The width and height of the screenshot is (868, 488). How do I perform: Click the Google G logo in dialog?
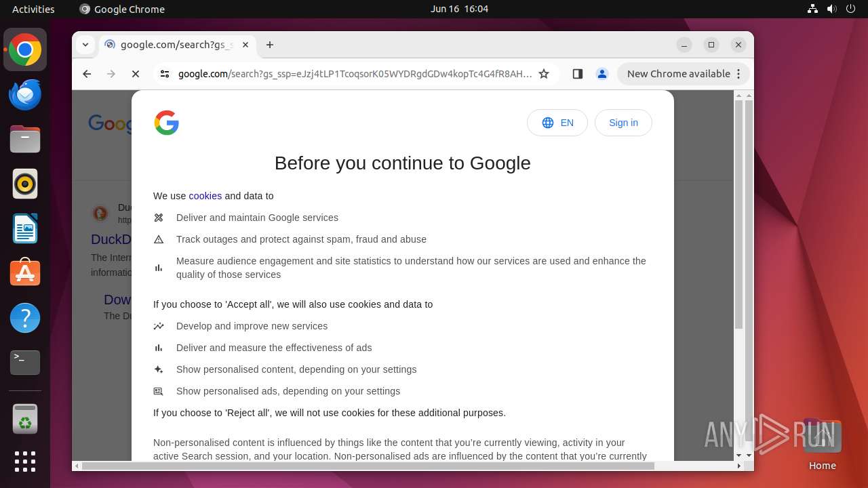point(167,123)
